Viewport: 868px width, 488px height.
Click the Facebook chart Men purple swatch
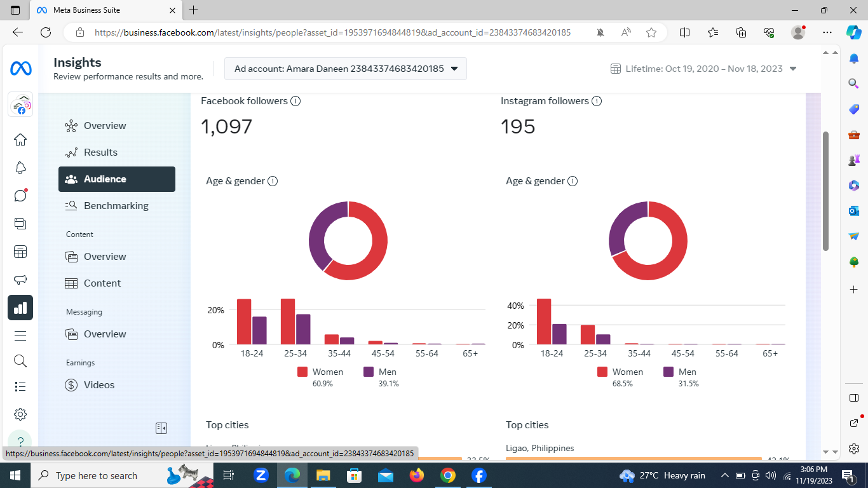(x=369, y=372)
